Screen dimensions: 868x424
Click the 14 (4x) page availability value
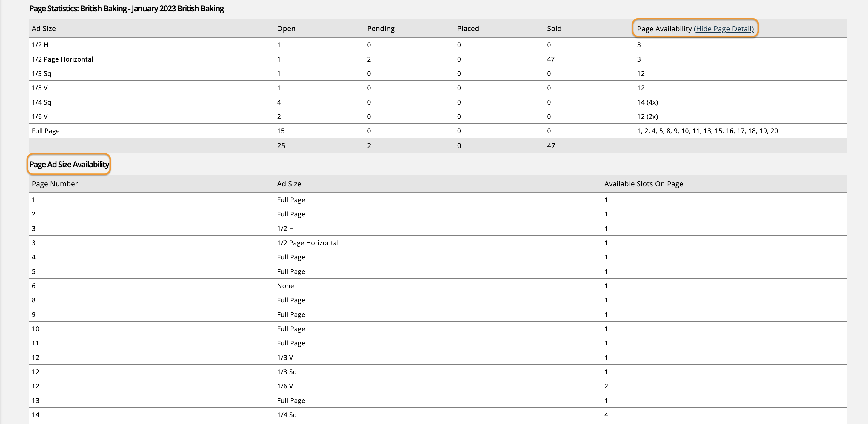(647, 102)
